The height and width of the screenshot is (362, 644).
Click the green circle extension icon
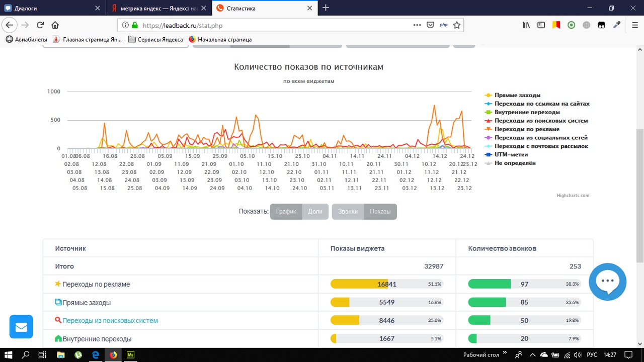tap(571, 25)
